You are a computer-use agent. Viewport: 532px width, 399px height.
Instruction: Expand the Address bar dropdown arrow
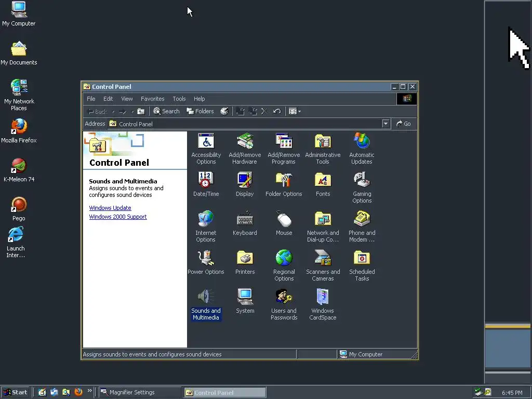pos(385,124)
